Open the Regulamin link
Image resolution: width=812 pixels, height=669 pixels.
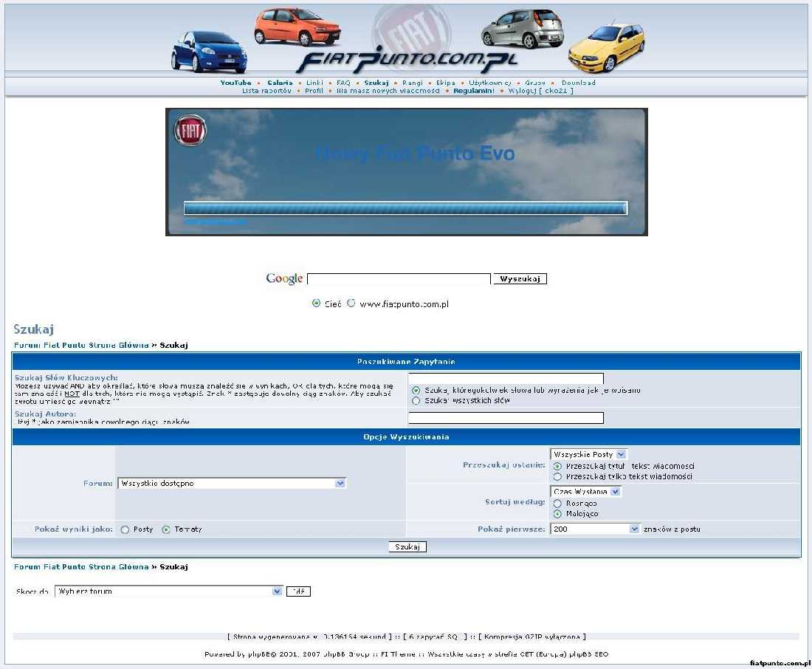coord(474,91)
